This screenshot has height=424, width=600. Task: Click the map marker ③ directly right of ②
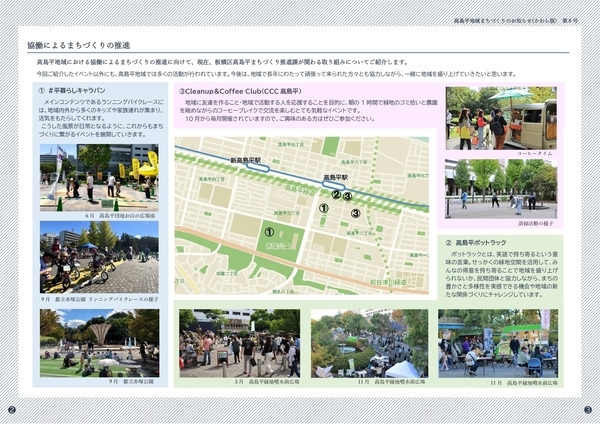coord(347,196)
